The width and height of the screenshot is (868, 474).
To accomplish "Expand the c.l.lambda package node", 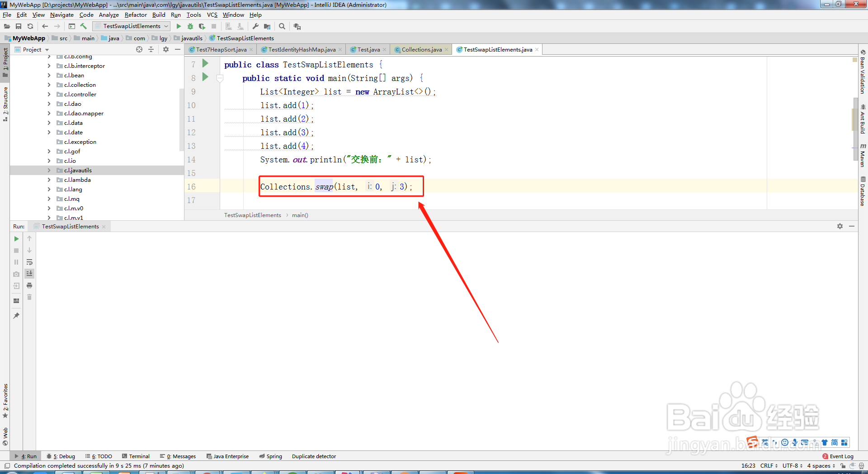I will (49, 180).
